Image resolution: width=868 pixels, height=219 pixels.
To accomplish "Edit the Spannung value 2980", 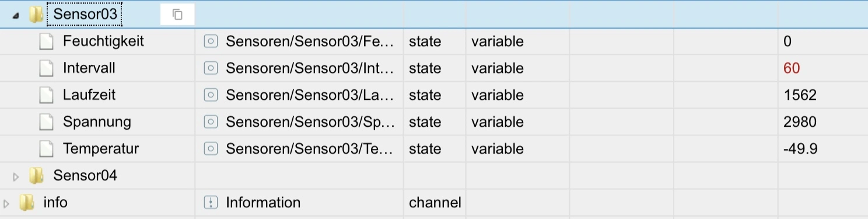I will [x=800, y=122].
